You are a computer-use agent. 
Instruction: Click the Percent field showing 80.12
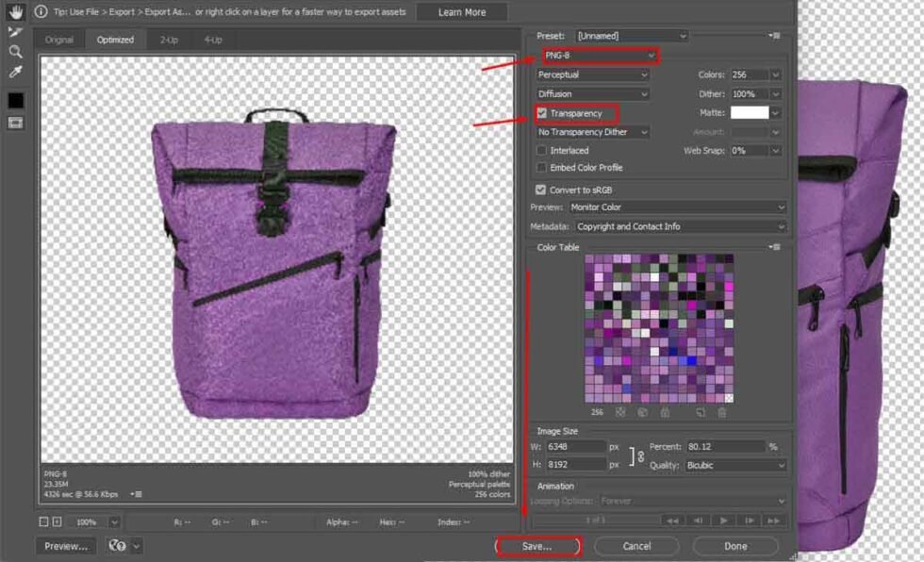coord(725,447)
